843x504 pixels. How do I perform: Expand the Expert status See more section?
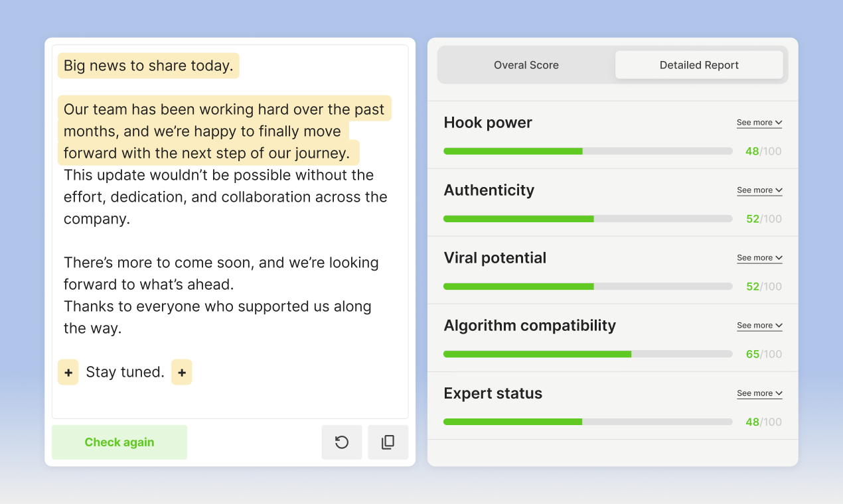point(759,393)
